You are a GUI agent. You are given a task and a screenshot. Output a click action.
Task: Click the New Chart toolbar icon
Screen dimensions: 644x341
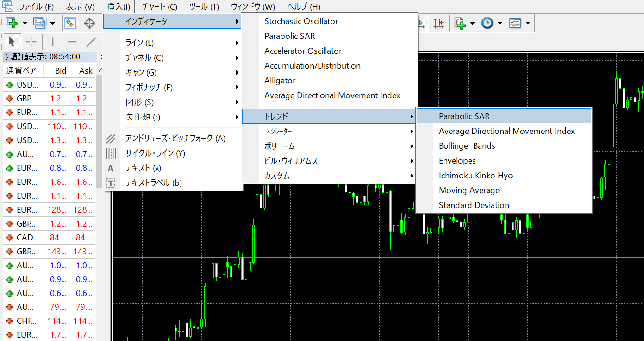pos(12,23)
